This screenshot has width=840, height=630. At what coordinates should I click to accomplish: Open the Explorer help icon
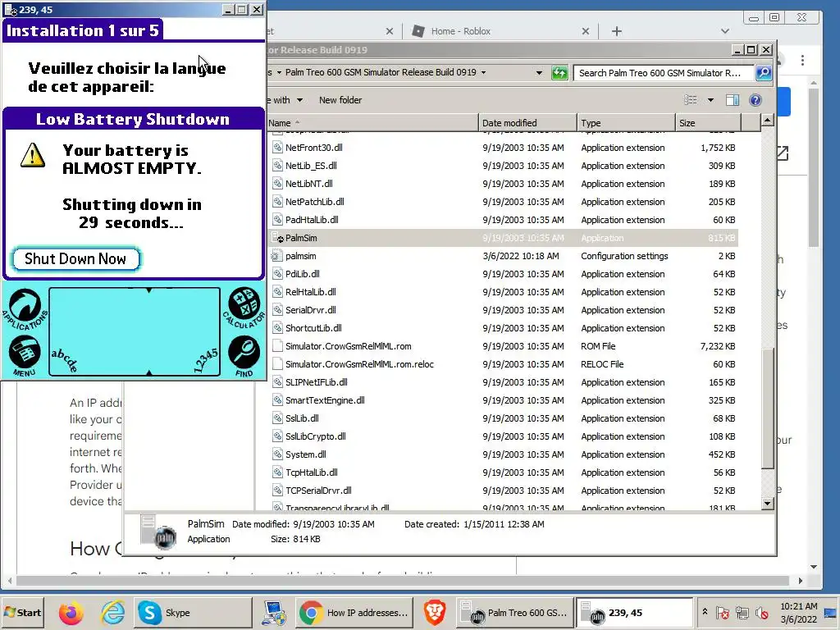pyautogui.click(x=756, y=99)
